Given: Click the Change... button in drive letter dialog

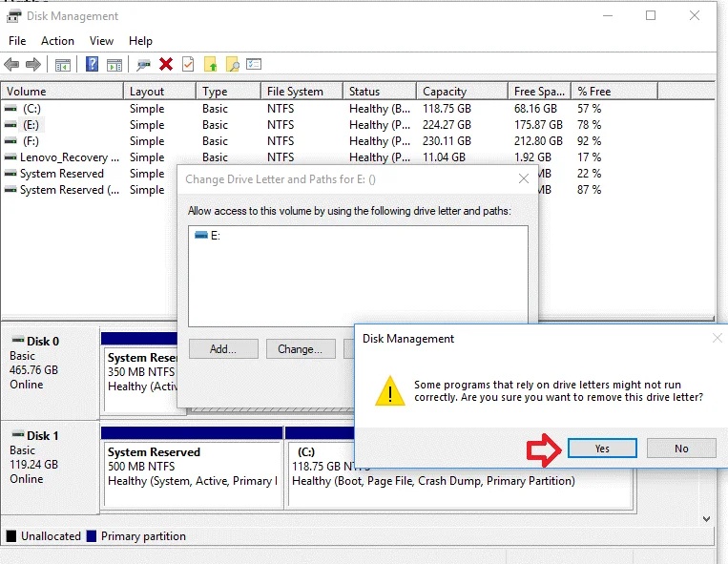Looking at the screenshot, I should 301,349.
